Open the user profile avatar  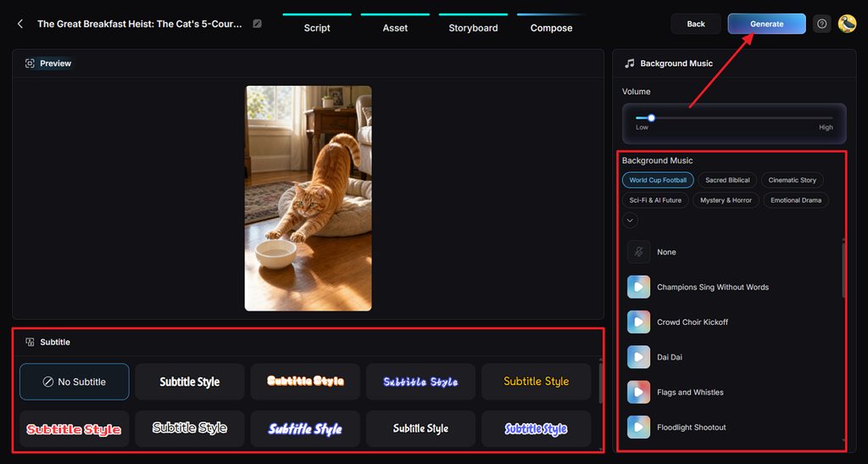[x=848, y=24]
